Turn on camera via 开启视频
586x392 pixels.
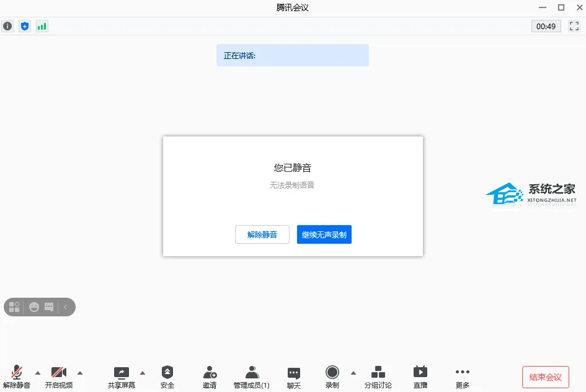tap(59, 377)
